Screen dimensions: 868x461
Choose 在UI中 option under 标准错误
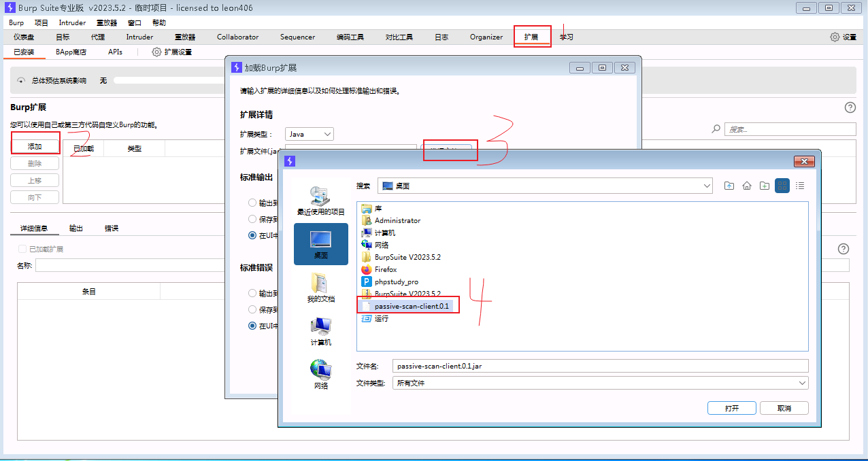(253, 326)
